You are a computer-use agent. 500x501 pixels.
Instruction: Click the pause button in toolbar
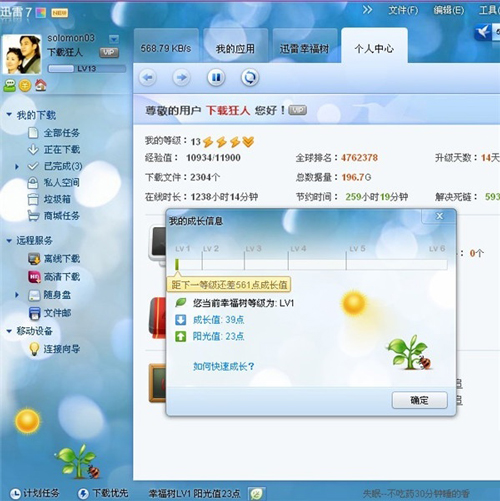point(216,78)
